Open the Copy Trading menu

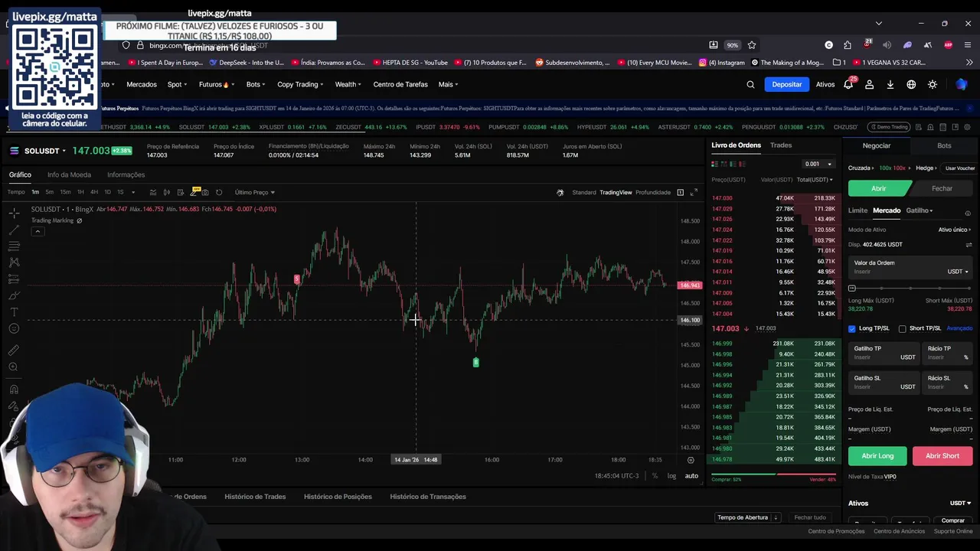[x=300, y=84]
